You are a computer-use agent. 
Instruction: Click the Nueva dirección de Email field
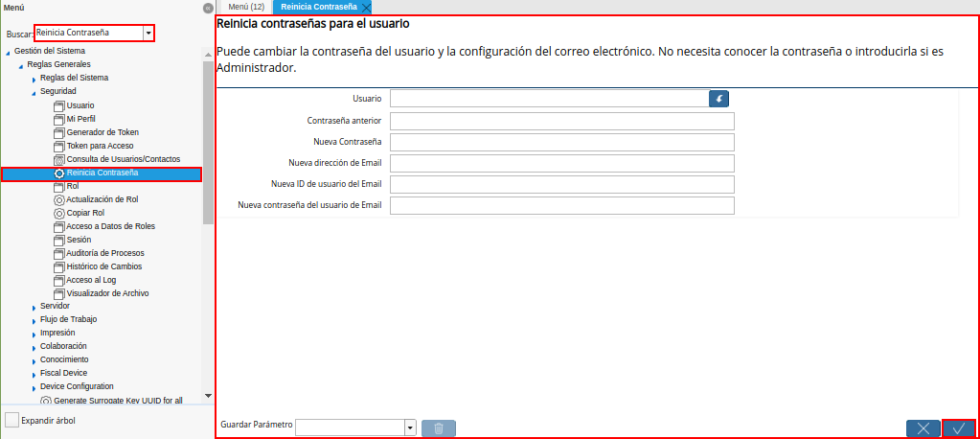coord(562,164)
